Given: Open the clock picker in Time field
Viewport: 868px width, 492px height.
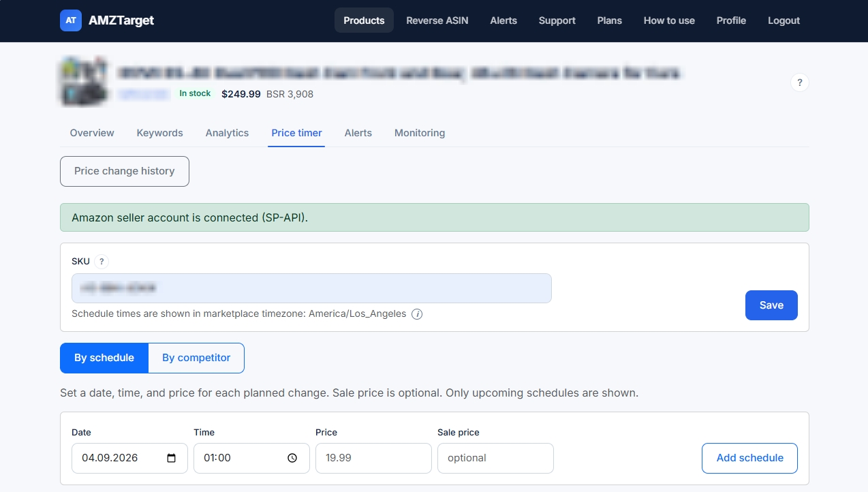Looking at the screenshot, I should (x=293, y=458).
